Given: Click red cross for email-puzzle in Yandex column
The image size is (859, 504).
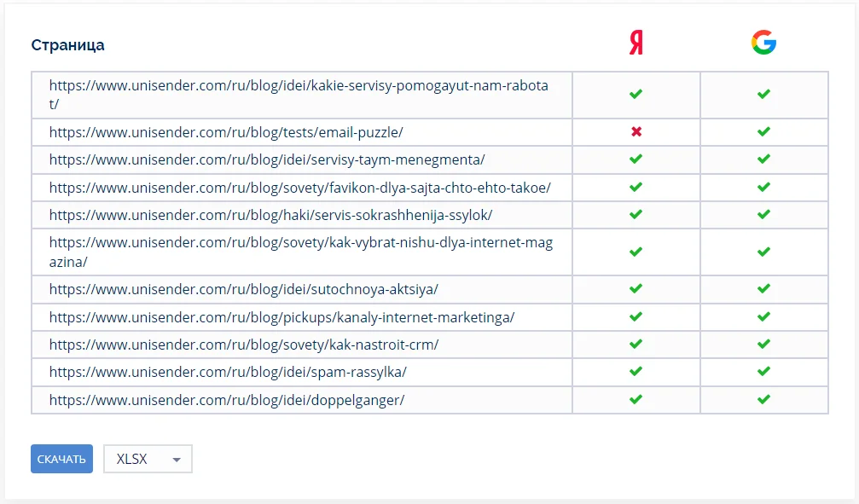Looking at the screenshot, I should (x=636, y=132).
